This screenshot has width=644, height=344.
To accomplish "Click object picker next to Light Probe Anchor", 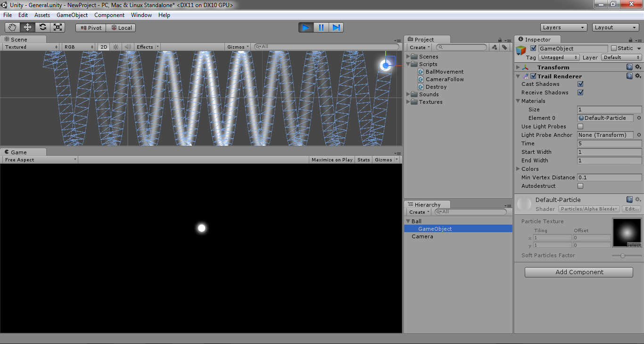I will (x=639, y=135).
